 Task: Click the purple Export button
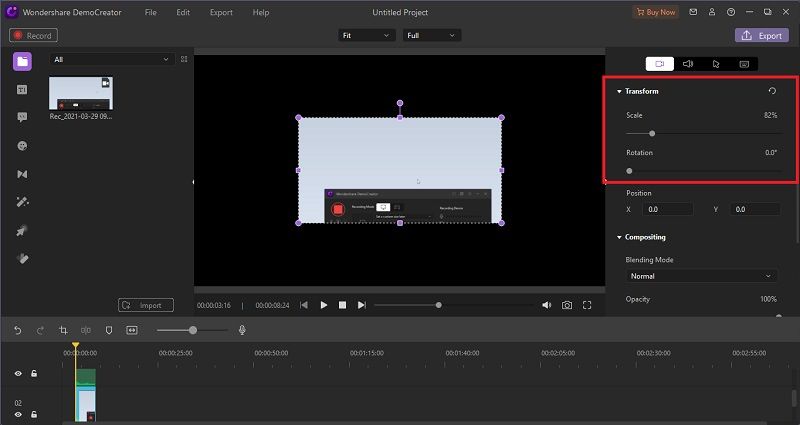(762, 35)
